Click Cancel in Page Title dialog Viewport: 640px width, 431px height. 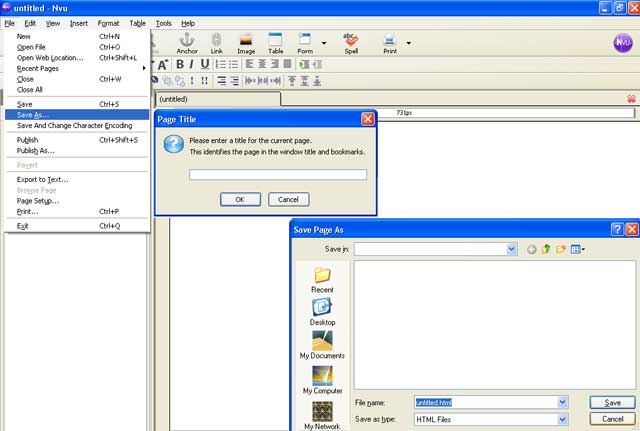(x=288, y=199)
